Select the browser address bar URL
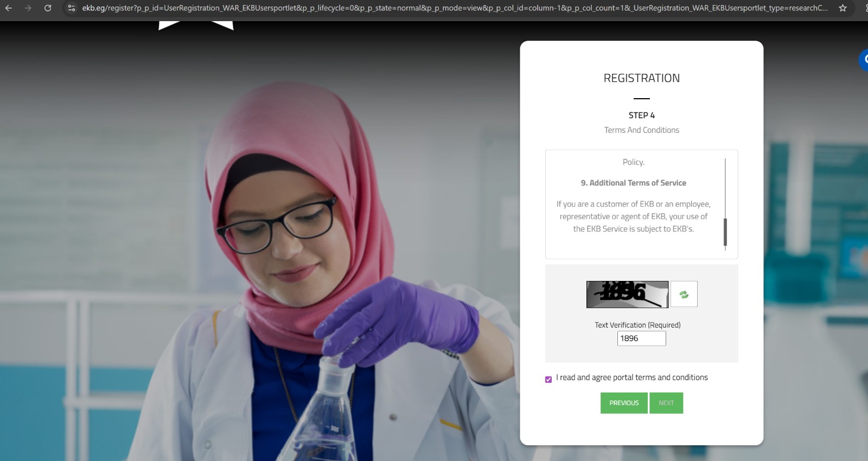The width and height of the screenshot is (868, 461). click(455, 8)
